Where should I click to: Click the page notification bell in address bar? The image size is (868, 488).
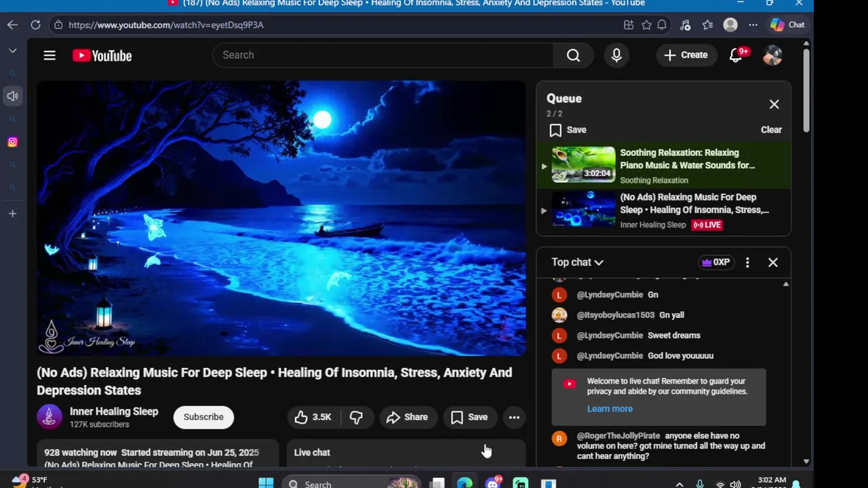(662, 25)
